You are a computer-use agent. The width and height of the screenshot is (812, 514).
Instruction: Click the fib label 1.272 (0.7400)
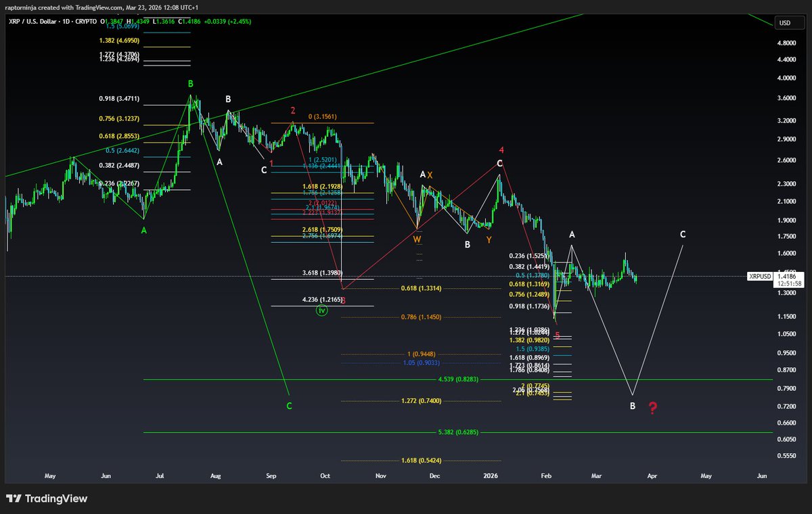coord(420,401)
